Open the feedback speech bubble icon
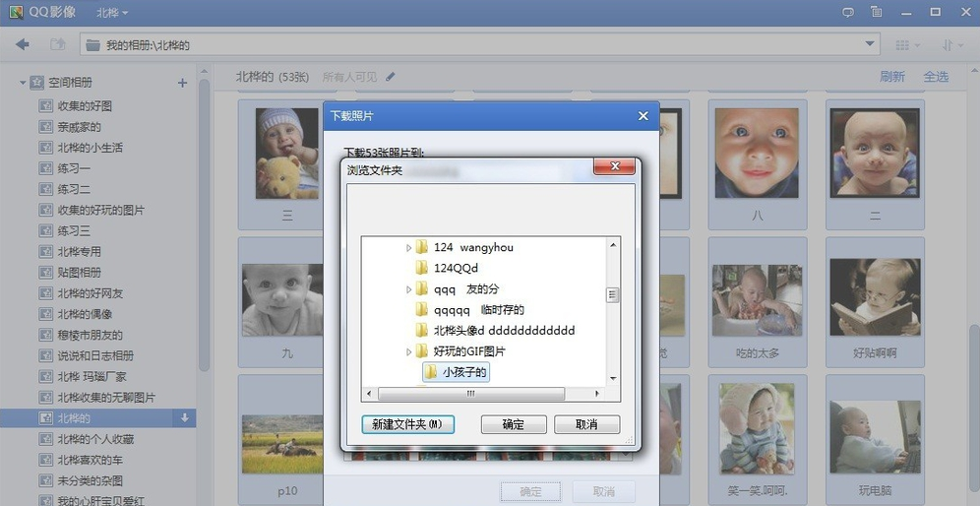 pos(848,12)
